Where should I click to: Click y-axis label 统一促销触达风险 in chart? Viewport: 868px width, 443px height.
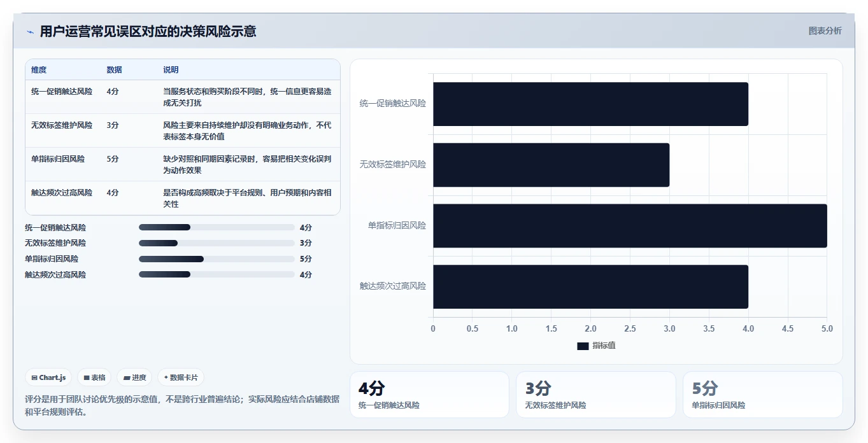point(393,103)
